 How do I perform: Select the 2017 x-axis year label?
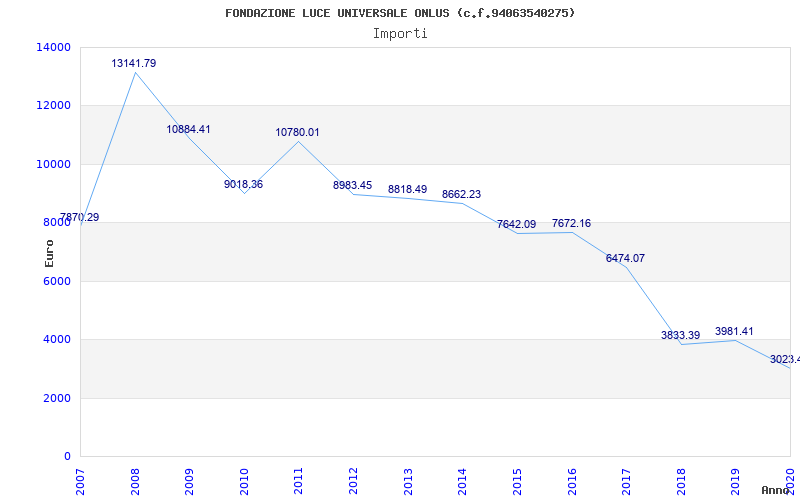pos(627,480)
